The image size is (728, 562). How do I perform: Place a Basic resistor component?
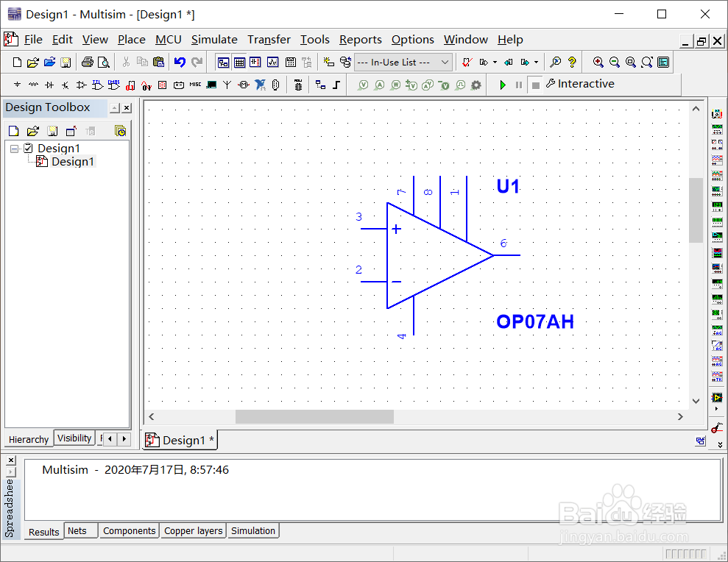(33, 85)
